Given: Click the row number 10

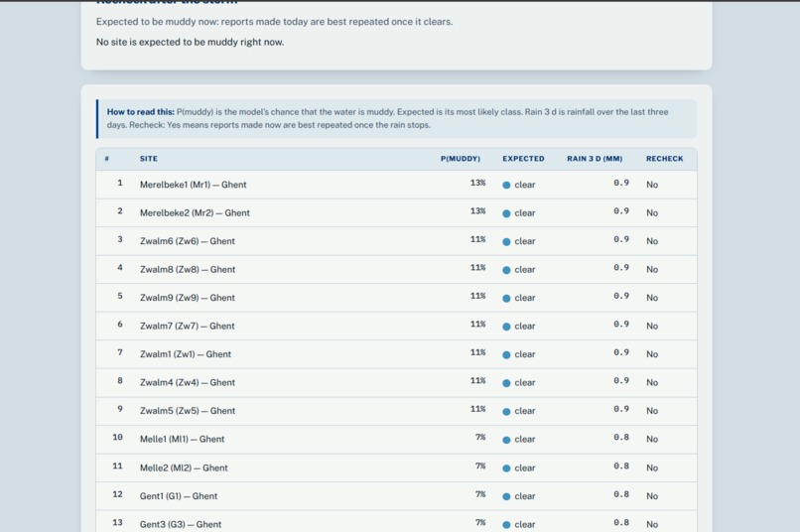Looking at the screenshot, I should point(117,437).
